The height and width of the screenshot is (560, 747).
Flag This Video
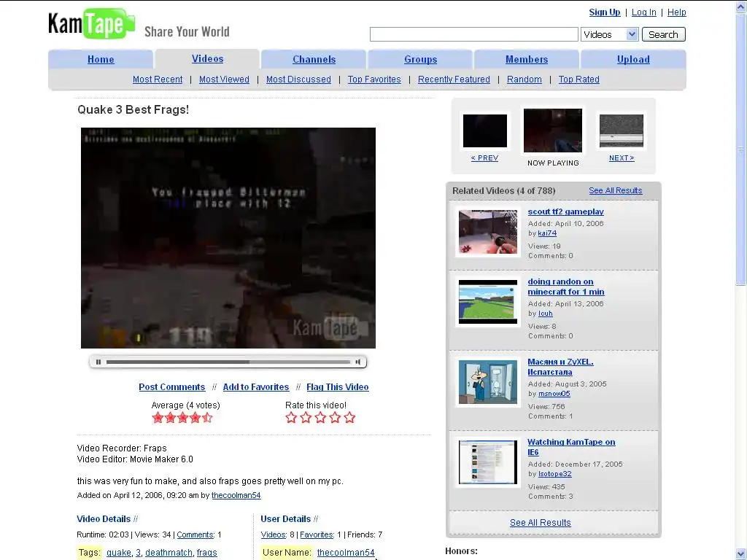click(x=337, y=387)
